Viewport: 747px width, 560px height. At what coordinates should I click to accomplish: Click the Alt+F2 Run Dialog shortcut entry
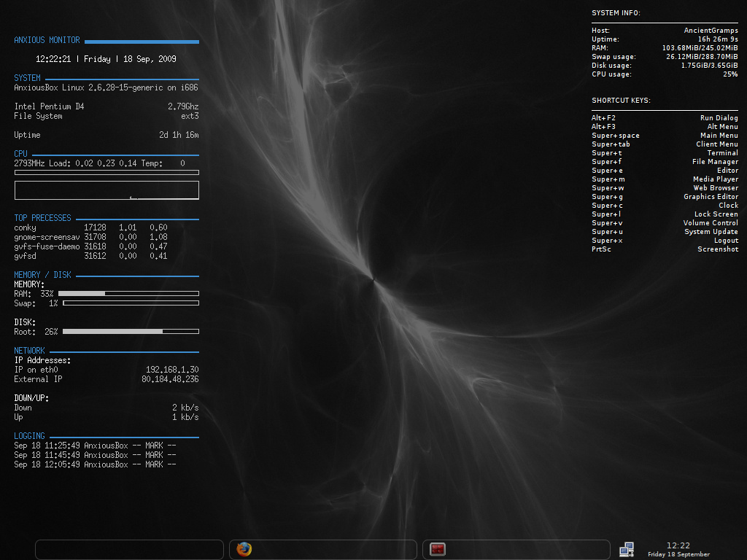665,118
